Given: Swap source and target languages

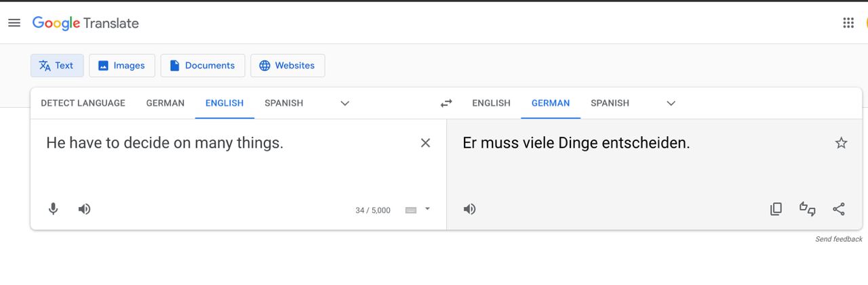Looking at the screenshot, I should click(x=446, y=104).
